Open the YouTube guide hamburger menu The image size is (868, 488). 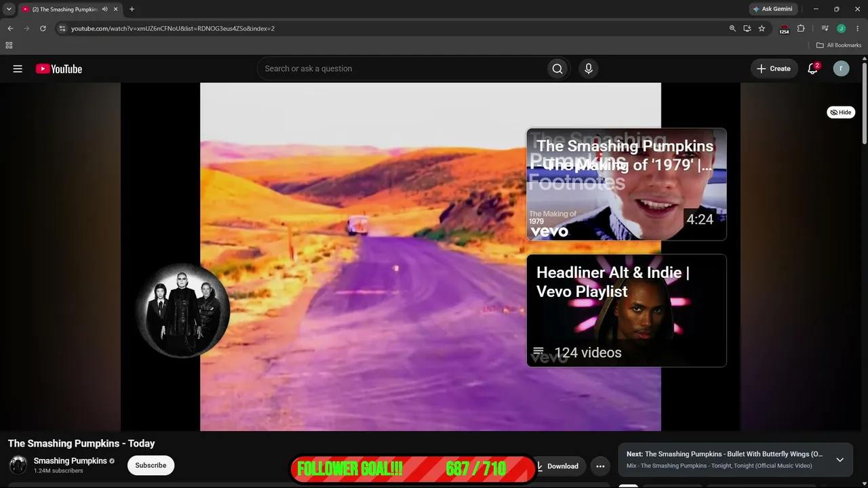pyautogui.click(x=18, y=68)
